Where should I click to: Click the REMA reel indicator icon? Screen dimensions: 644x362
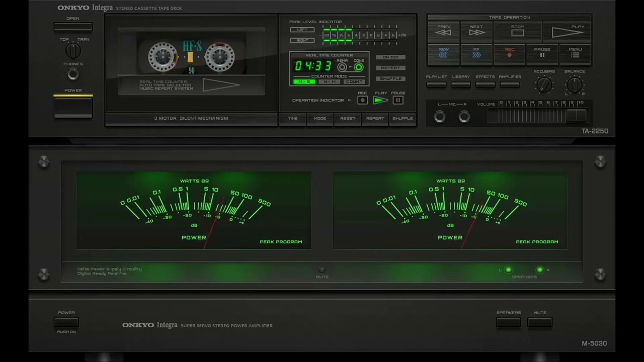click(x=342, y=67)
